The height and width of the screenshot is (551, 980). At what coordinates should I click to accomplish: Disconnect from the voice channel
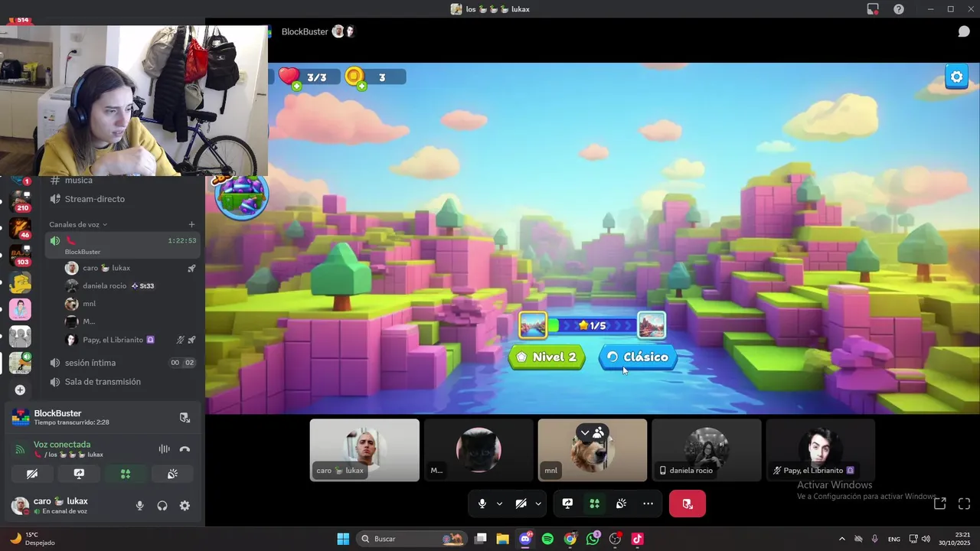tap(185, 449)
